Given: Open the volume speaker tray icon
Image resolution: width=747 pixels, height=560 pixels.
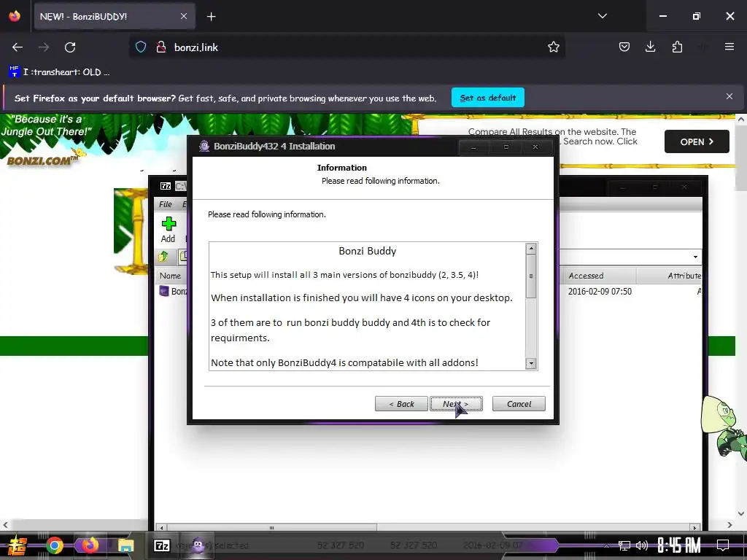Looking at the screenshot, I should click(x=641, y=545).
